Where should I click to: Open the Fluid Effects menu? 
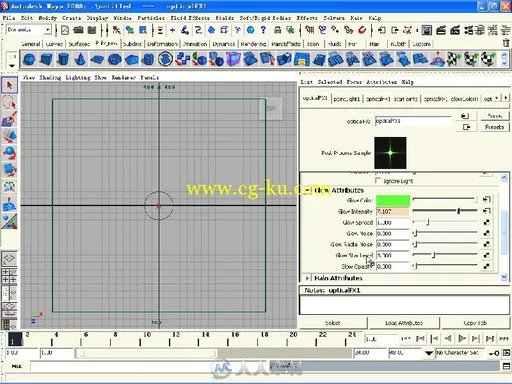190,18
